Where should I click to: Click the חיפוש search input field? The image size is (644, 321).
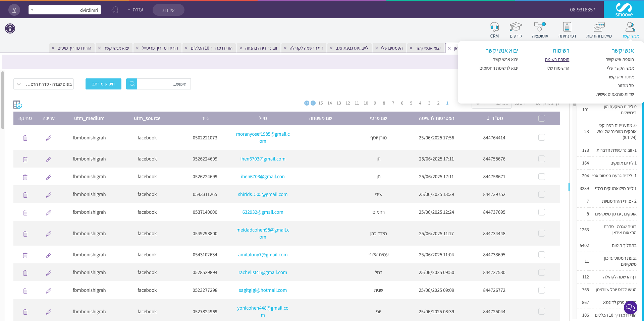164,84
